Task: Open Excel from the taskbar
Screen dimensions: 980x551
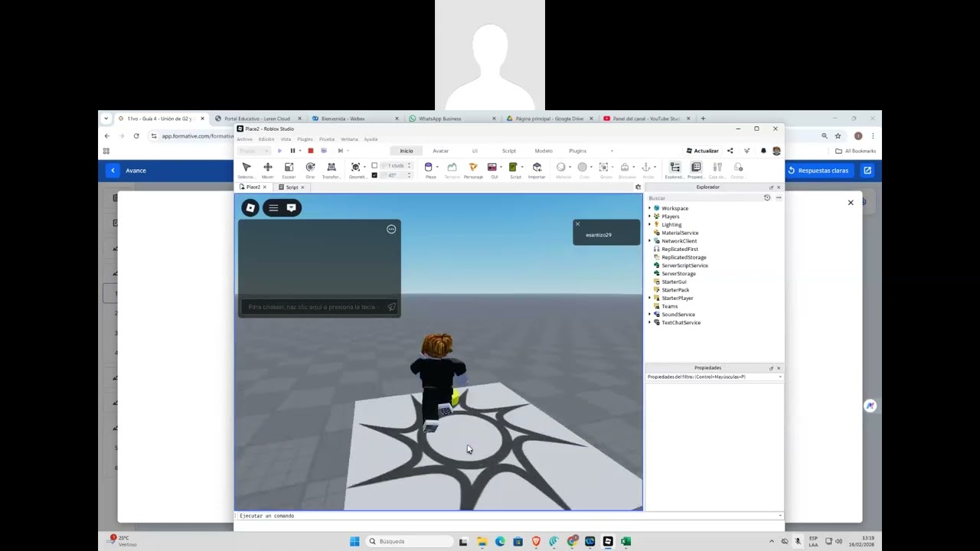Action: click(626, 541)
